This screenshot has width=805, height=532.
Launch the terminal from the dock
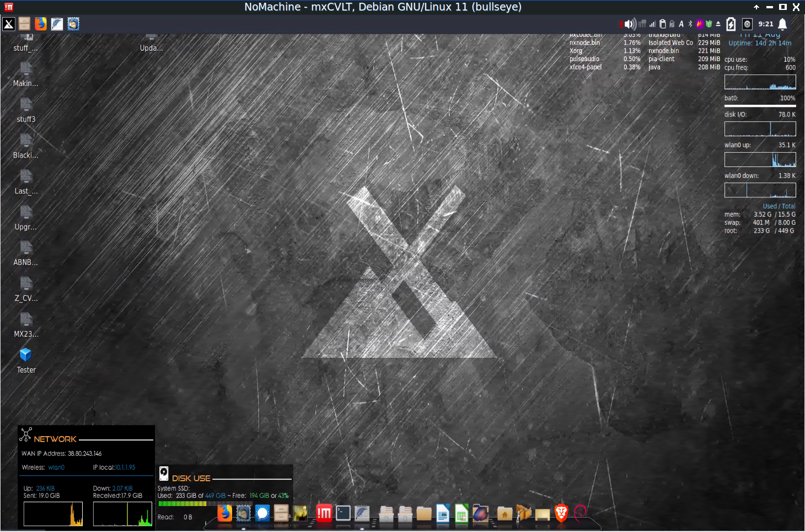pyautogui.click(x=343, y=514)
